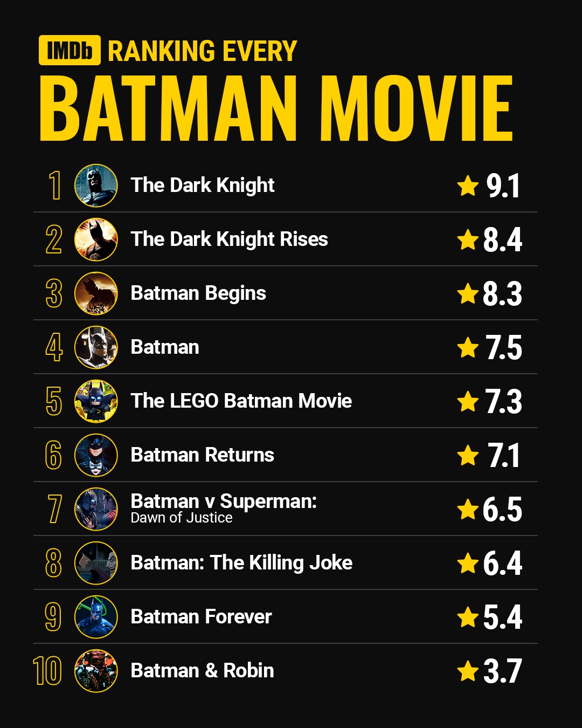The width and height of the screenshot is (582, 728).
Task: Click the Batman Begins title
Action: coord(198,293)
